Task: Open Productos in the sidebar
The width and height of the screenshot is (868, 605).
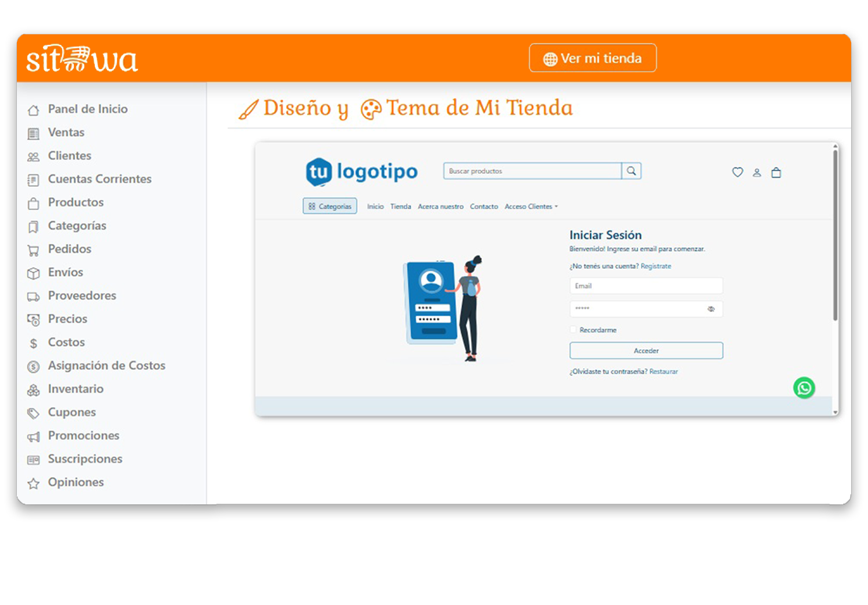Action: (76, 202)
